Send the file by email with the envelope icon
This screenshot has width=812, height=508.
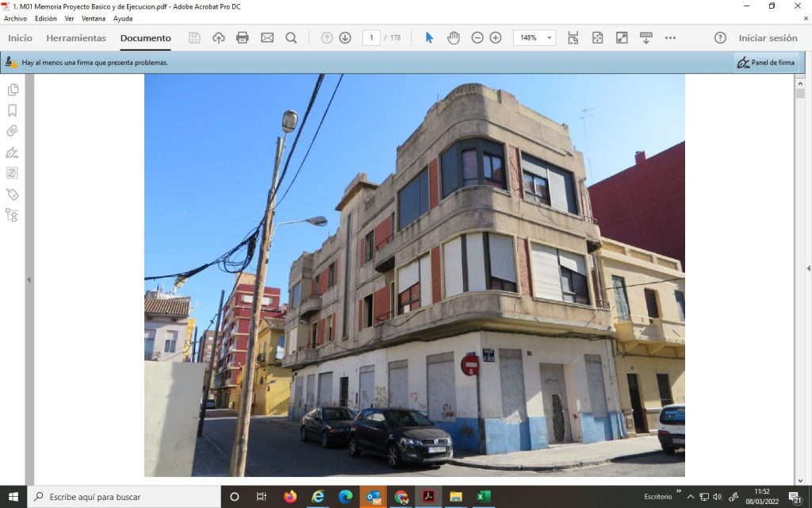tap(267, 38)
